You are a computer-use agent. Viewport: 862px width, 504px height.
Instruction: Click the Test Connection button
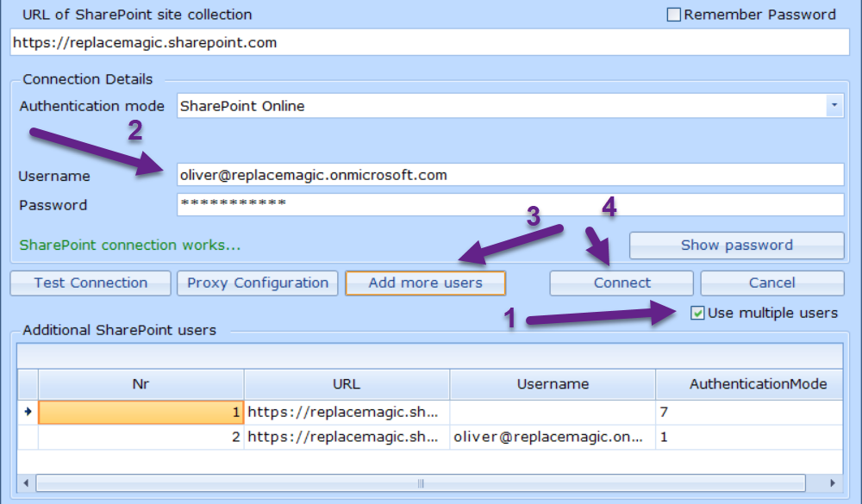tap(91, 283)
